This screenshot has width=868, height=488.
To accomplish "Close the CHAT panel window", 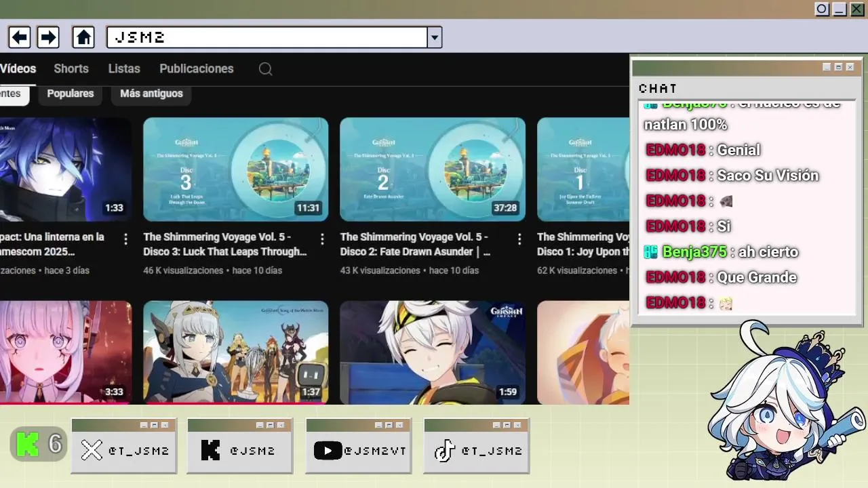I will (x=850, y=67).
